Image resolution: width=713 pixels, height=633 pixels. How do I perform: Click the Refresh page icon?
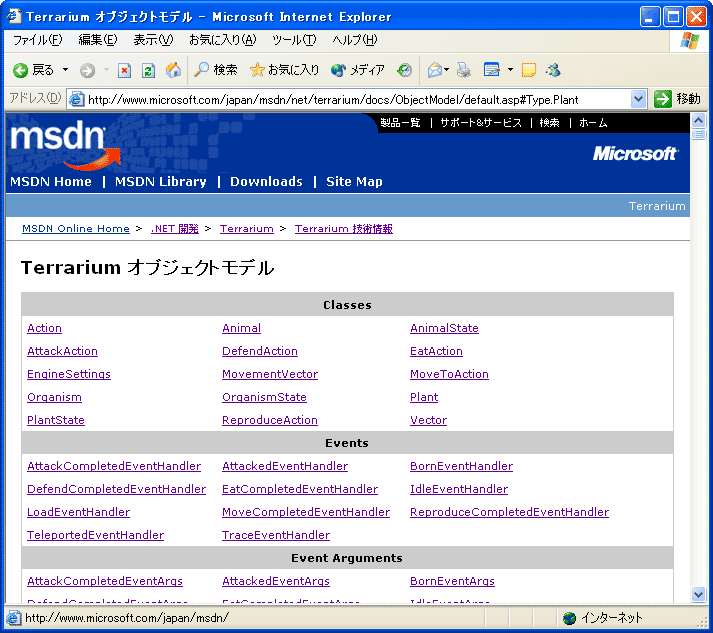(x=148, y=70)
